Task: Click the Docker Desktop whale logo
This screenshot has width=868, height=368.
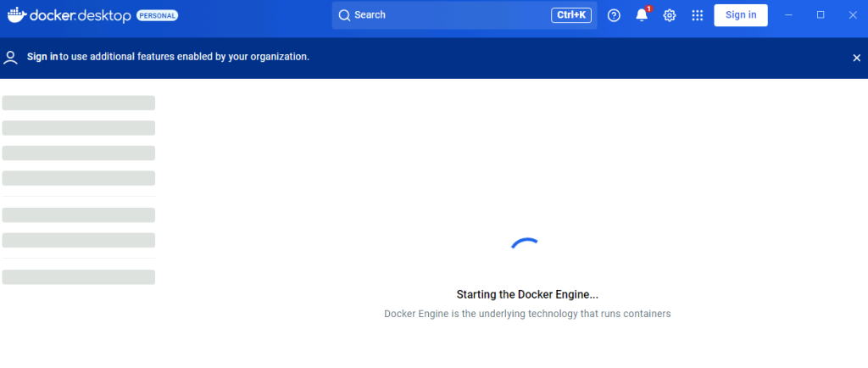Action: (x=17, y=15)
